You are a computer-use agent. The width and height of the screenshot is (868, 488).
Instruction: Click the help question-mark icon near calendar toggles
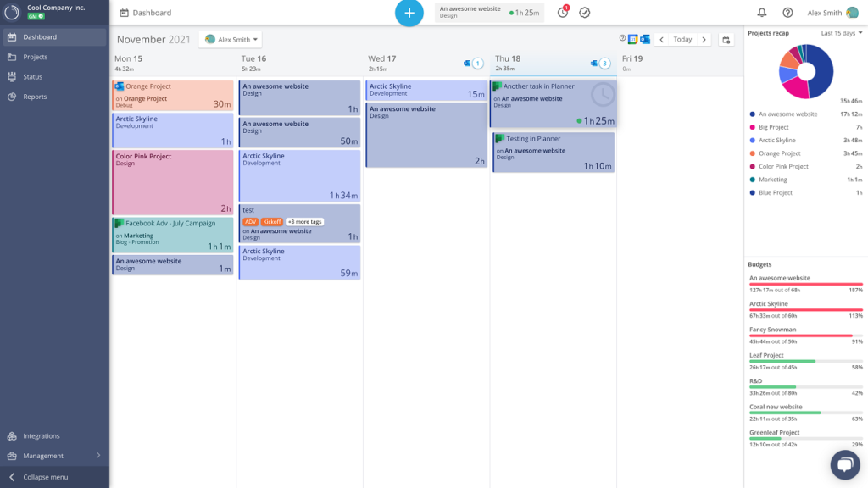pyautogui.click(x=622, y=38)
